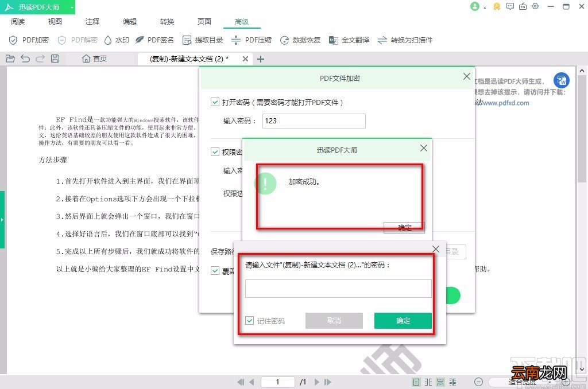The height and width of the screenshot is (389, 588).
Task: Open the 阅读 tab
Action: click(x=18, y=22)
